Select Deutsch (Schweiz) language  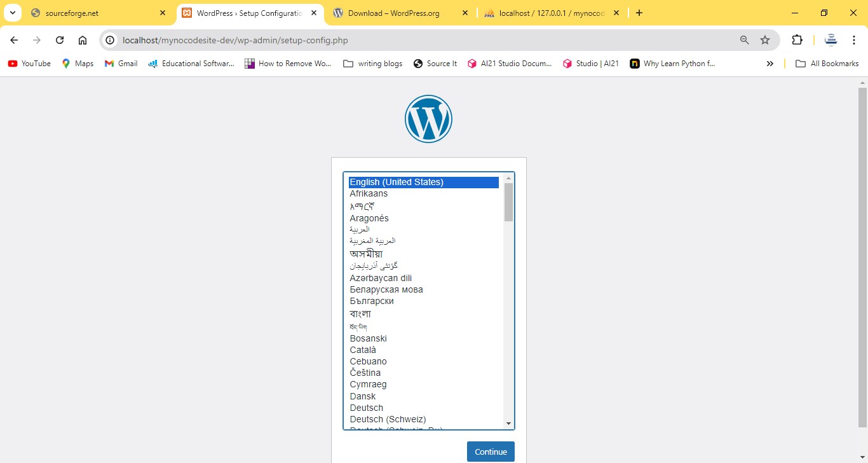[424, 419]
